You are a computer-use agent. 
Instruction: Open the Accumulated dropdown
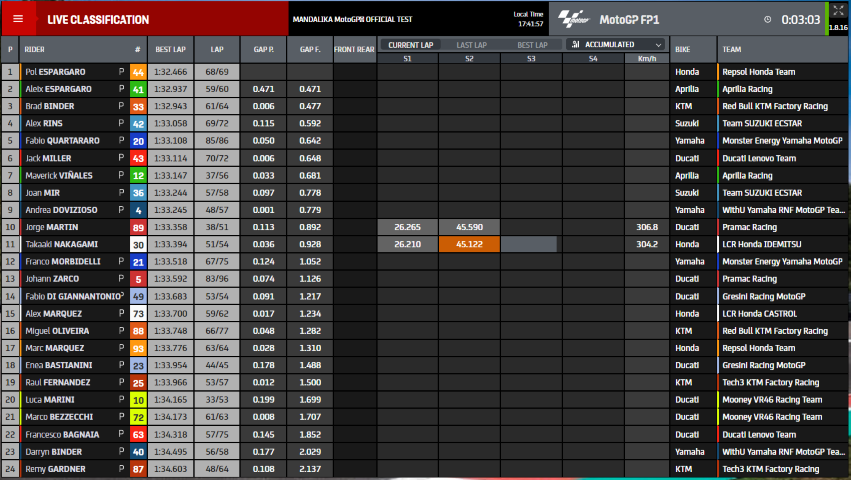pos(617,45)
